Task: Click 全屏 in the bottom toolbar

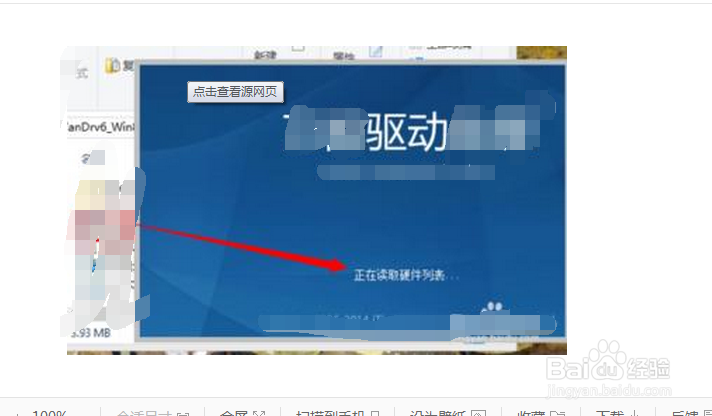Action: tap(242, 413)
